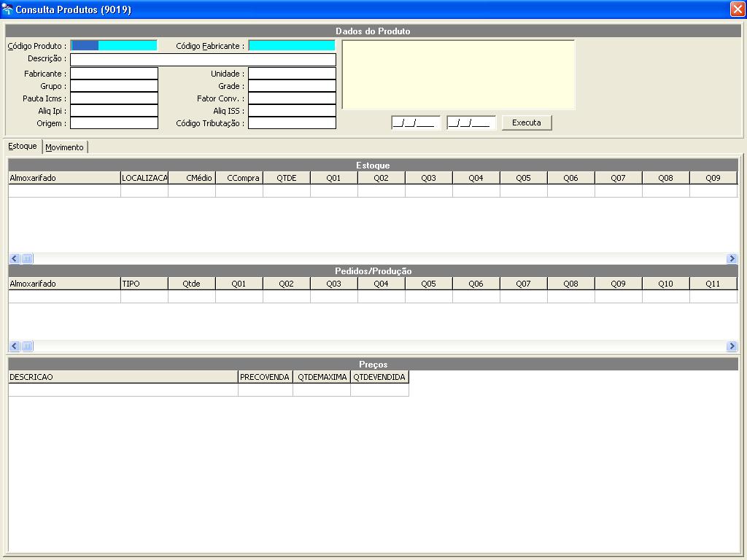This screenshot has height=560, width=747.
Task: Switch to the Estoque tab
Action: 23,146
